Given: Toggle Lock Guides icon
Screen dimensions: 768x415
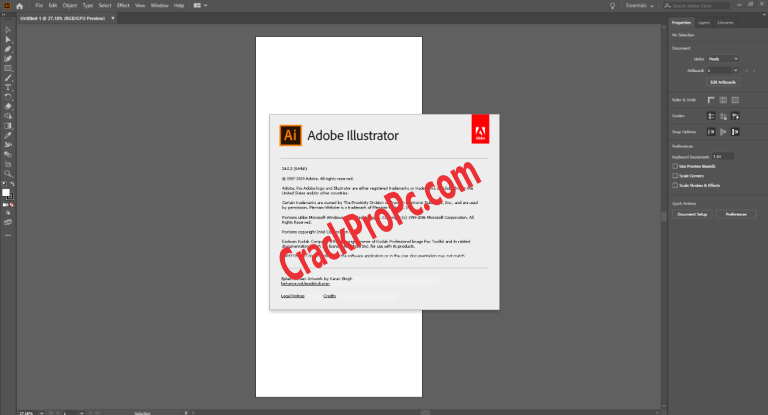Looking at the screenshot, I should (723, 116).
